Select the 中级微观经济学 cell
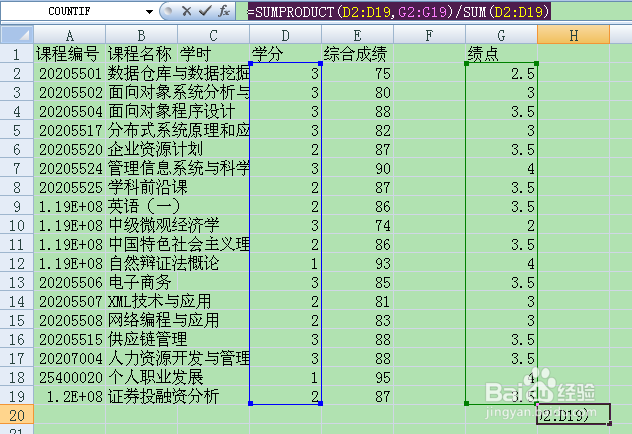 pos(141,225)
